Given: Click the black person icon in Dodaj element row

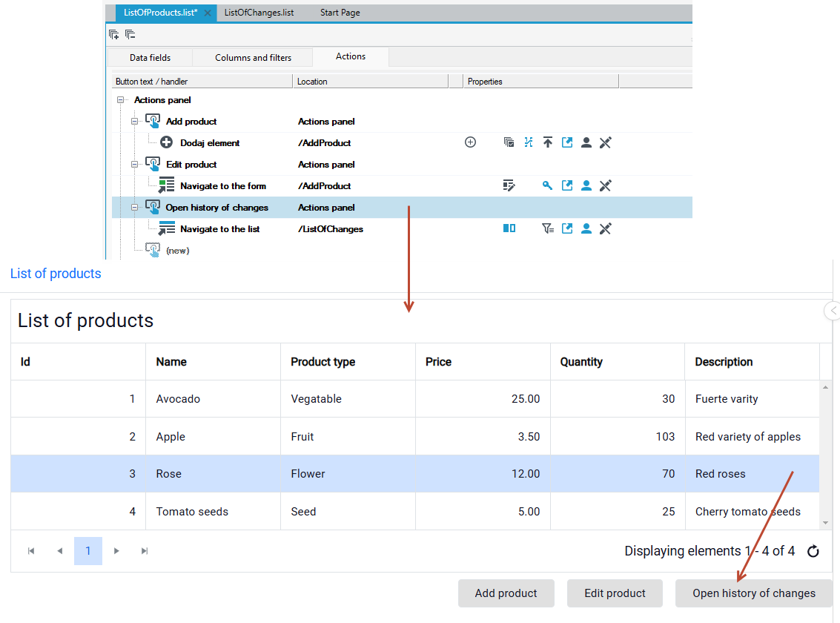Looking at the screenshot, I should coord(586,142).
